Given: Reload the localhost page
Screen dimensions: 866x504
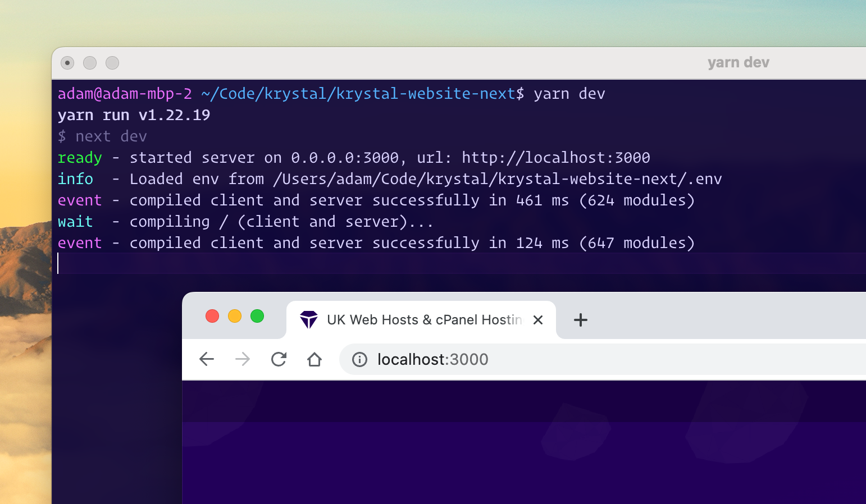Looking at the screenshot, I should 279,359.
